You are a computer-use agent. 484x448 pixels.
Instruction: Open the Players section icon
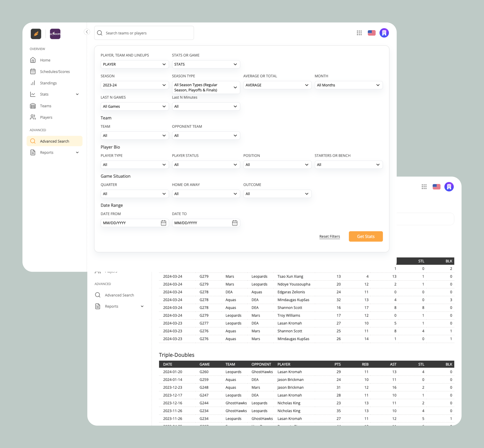click(33, 117)
